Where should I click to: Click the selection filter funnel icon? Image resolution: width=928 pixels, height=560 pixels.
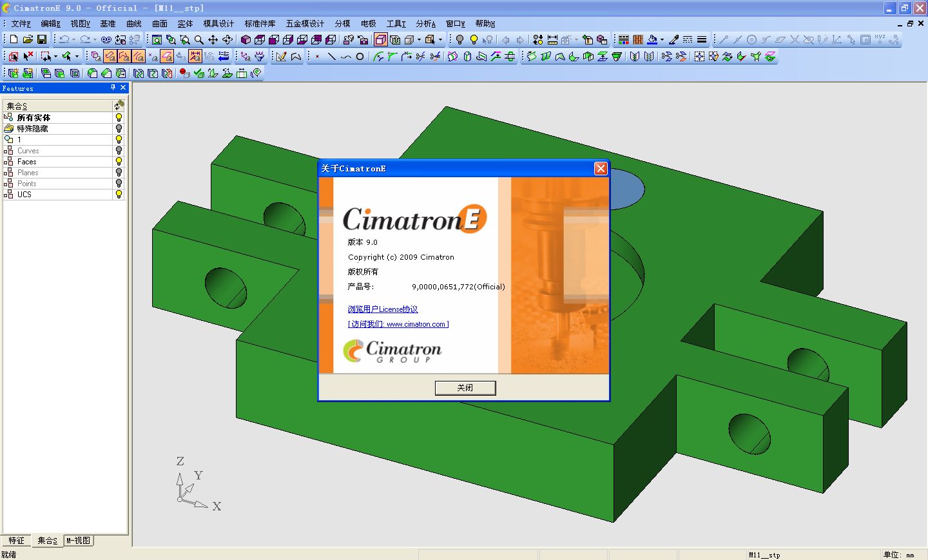[260, 56]
